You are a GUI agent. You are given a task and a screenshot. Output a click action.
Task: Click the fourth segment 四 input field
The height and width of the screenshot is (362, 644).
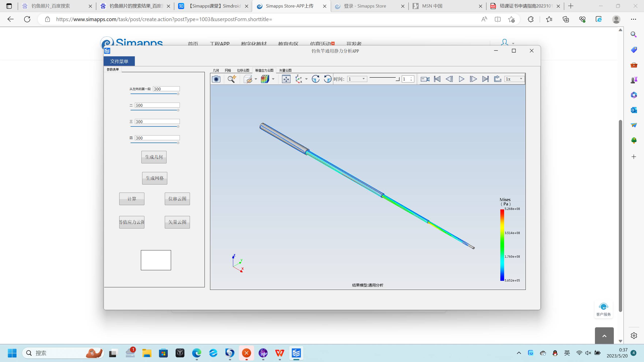[x=157, y=138]
